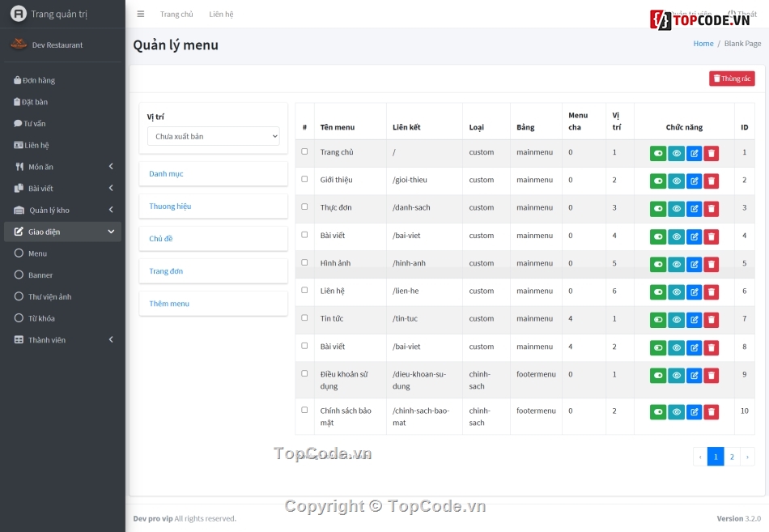The width and height of the screenshot is (769, 532).
Task: Toggle status switch for Thực đơn row
Action: pyautogui.click(x=658, y=209)
